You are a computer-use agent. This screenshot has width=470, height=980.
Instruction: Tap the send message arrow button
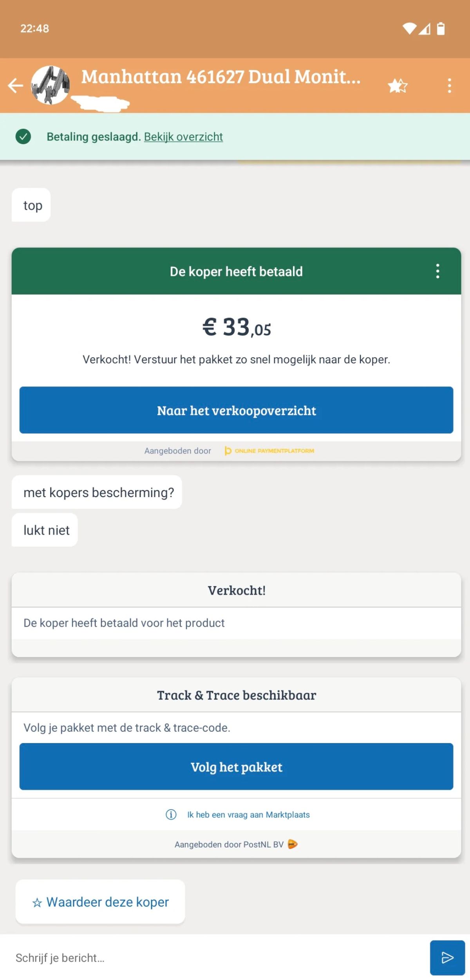[447, 958]
